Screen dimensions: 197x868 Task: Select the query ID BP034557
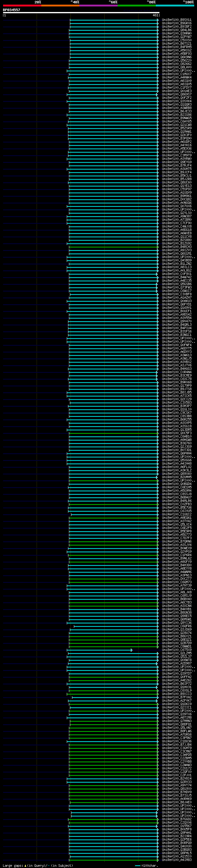(11, 10)
